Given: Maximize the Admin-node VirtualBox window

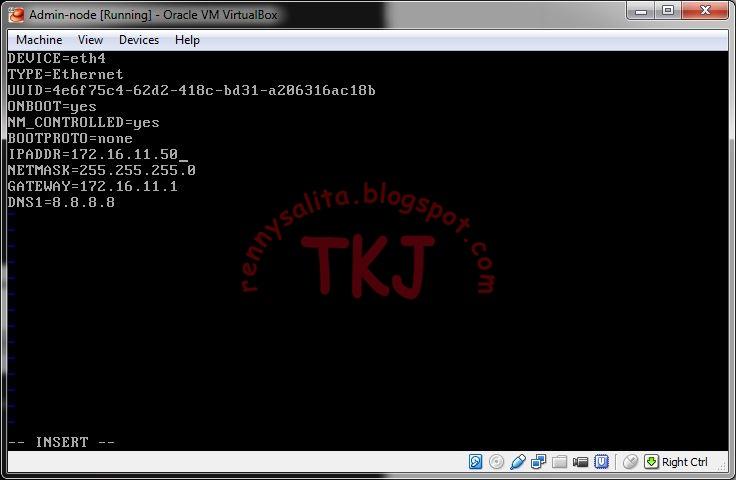Looking at the screenshot, I should pos(668,11).
